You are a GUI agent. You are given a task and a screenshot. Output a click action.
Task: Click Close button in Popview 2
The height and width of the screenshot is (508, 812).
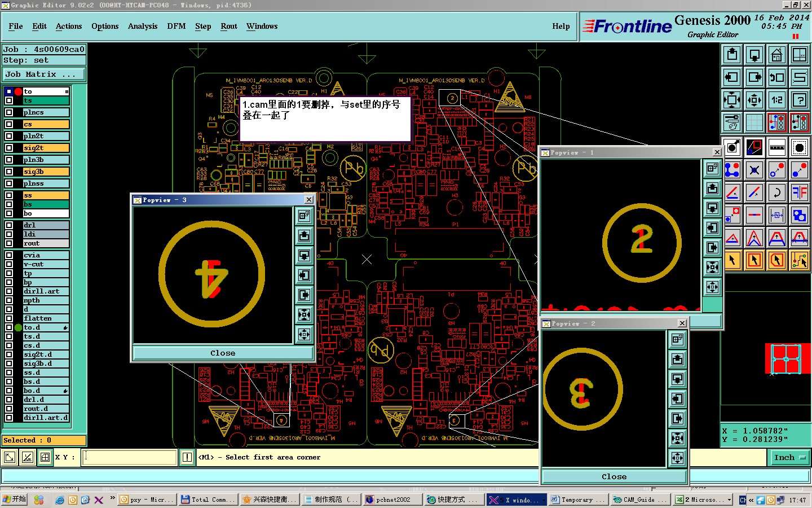(614, 477)
